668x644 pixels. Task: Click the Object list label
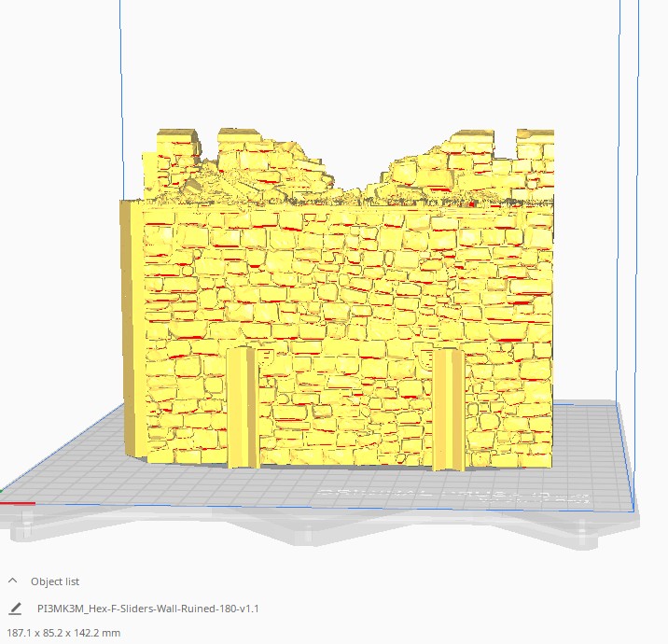click(x=55, y=581)
